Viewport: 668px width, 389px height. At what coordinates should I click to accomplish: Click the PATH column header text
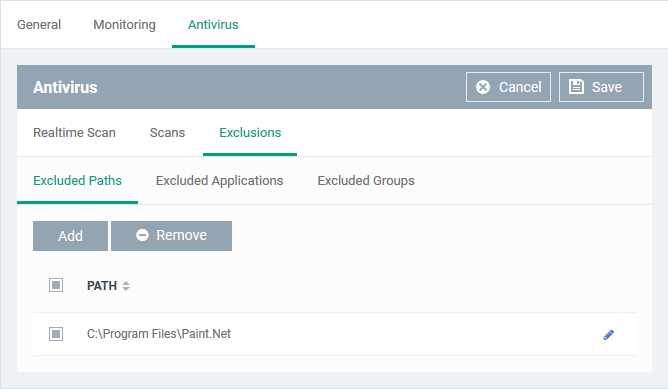102,285
